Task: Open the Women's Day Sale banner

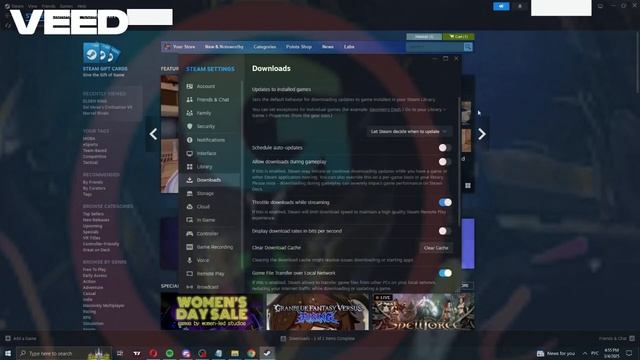Action: (x=212, y=311)
